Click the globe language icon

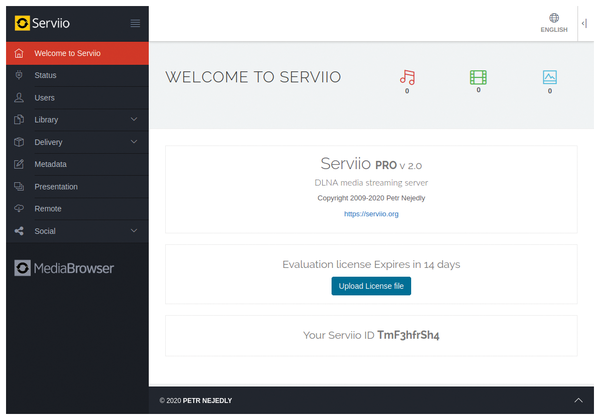(554, 18)
